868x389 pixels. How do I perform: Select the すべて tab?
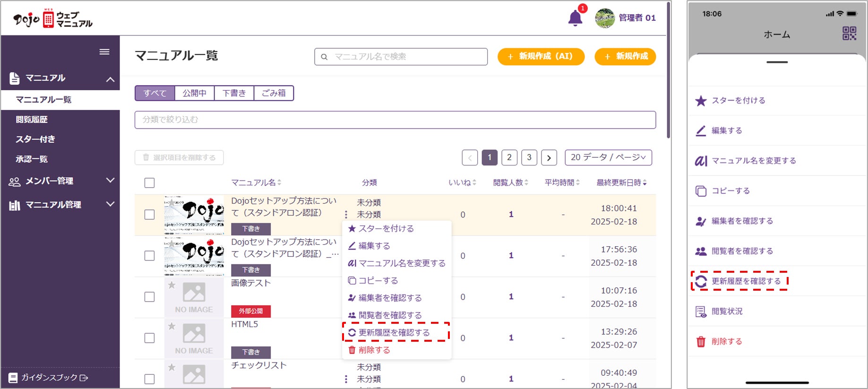pyautogui.click(x=155, y=93)
